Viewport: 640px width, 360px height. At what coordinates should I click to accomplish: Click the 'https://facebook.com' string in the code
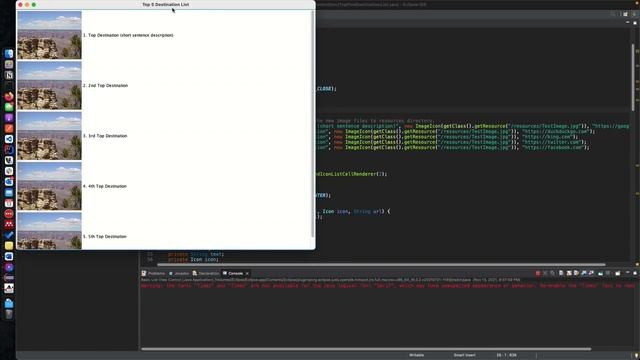tap(554, 147)
